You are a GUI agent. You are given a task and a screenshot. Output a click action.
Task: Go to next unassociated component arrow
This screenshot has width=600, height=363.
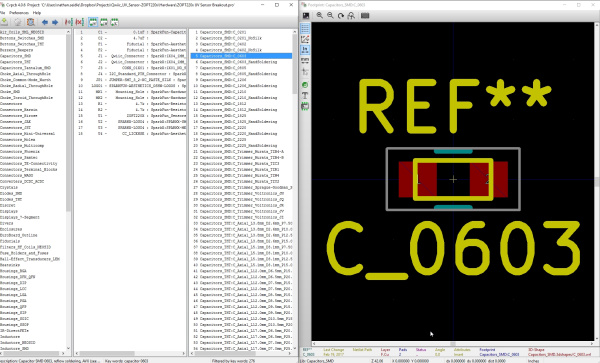(55, 22)
